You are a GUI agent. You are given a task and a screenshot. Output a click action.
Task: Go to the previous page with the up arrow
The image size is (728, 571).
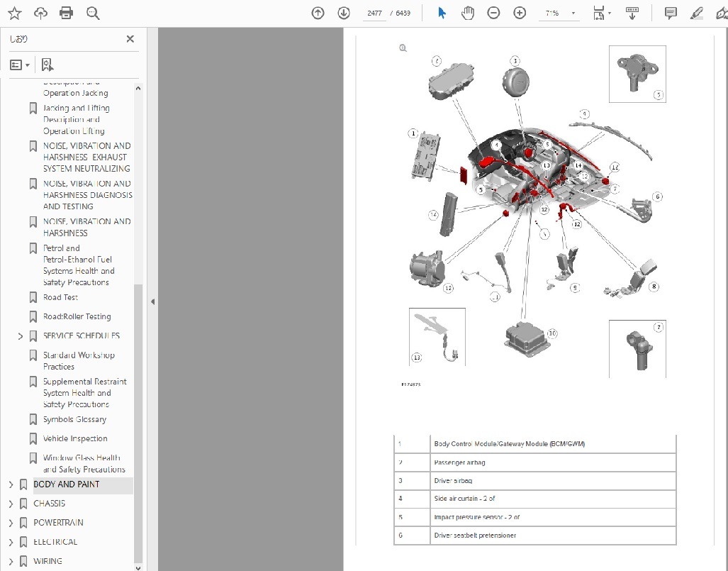pos(318,13)
